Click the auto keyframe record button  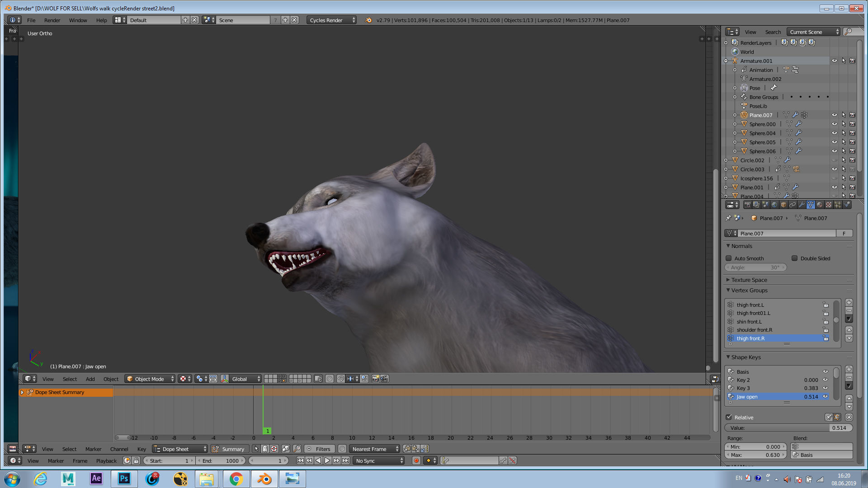pos(416,460)
